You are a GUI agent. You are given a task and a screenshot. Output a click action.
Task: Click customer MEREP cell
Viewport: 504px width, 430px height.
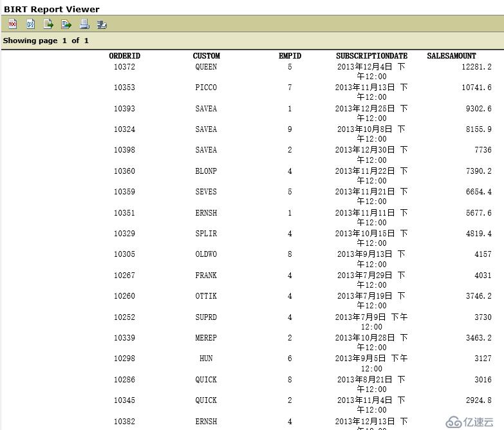point(206,338)
